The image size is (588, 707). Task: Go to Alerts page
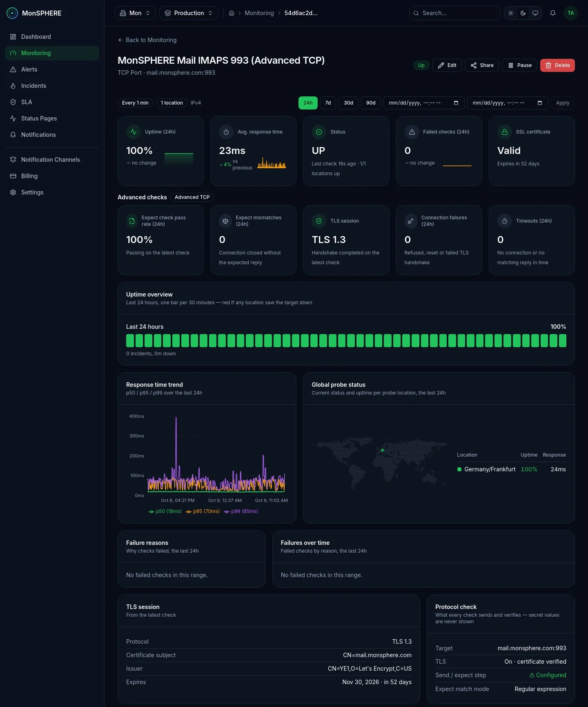52,69
